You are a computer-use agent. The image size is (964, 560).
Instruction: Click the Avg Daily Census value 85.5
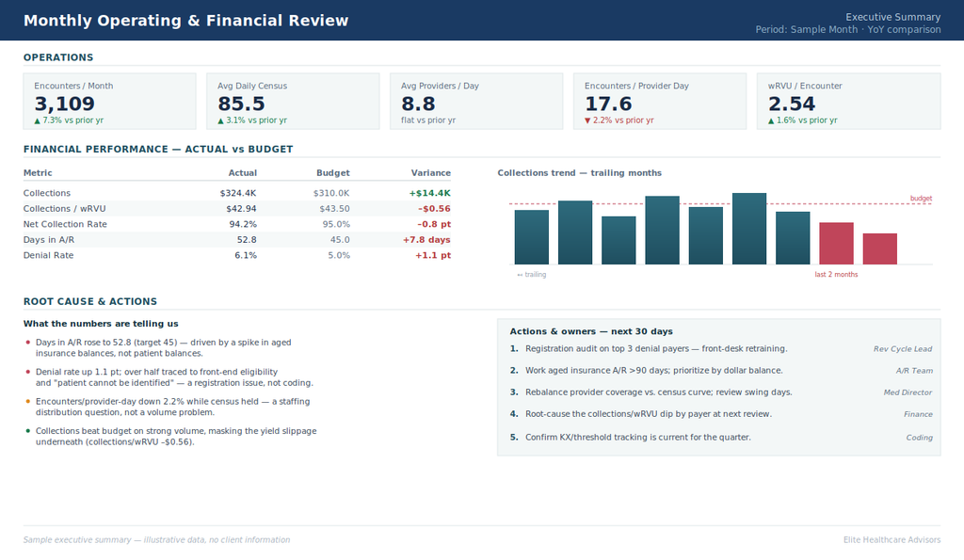pyautogui.click(x=241, y=104)
